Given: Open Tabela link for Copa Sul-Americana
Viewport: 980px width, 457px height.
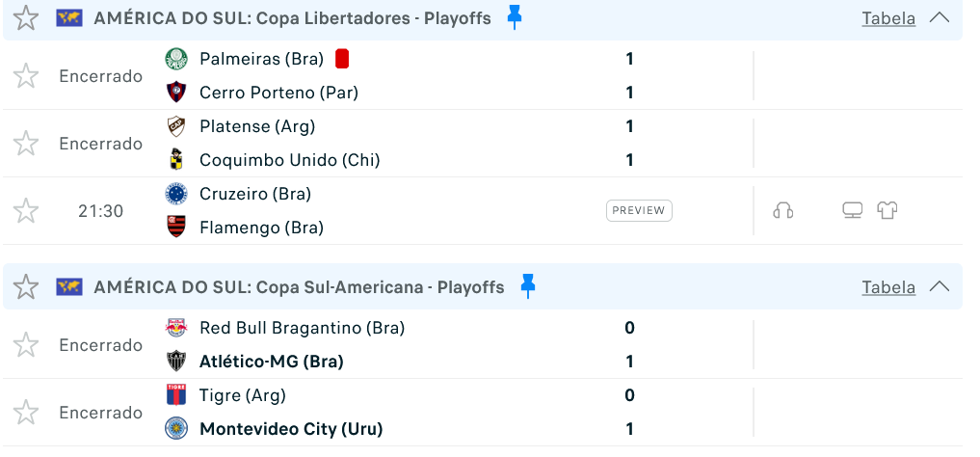Looking at the screenshot, I should 888,287.
